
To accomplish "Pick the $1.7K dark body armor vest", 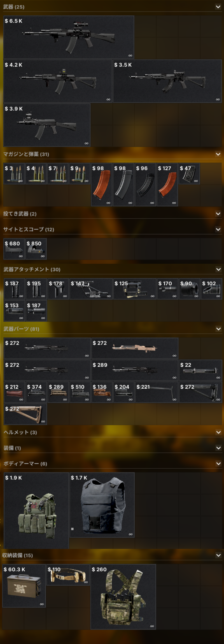I will tap(102, 505).
